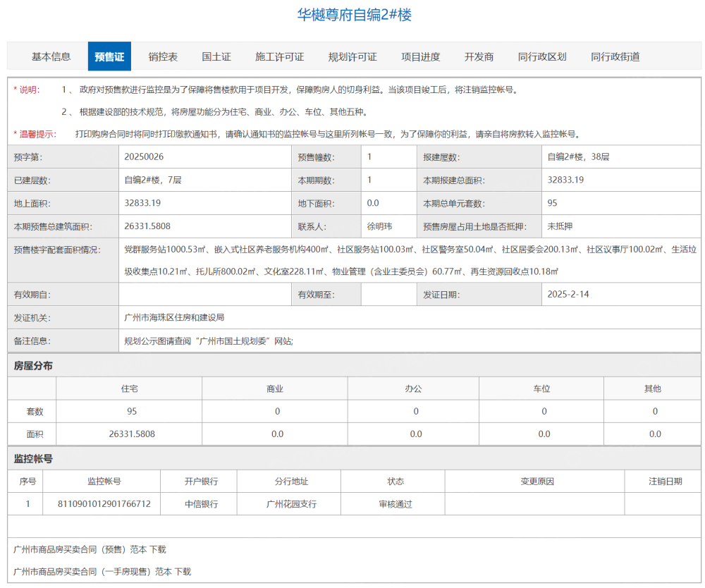Click the 商业 column header
The width and height of the screenshot is (705, 588).
tap(275, 388)
